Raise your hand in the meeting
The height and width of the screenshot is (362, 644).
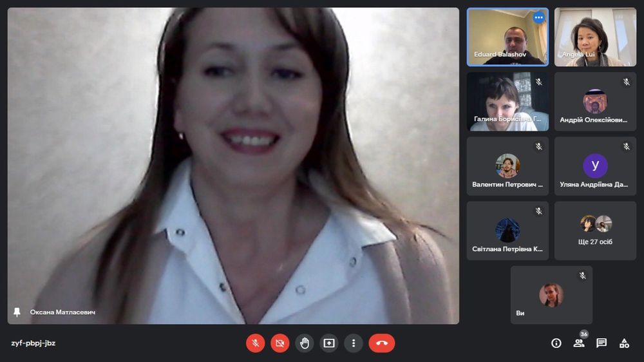pos(305,343)
